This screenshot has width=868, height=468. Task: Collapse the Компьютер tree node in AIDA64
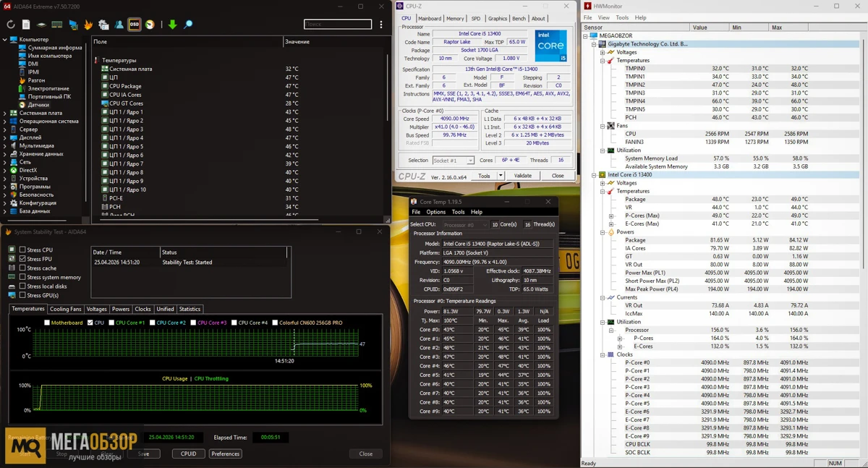point(5,40)
